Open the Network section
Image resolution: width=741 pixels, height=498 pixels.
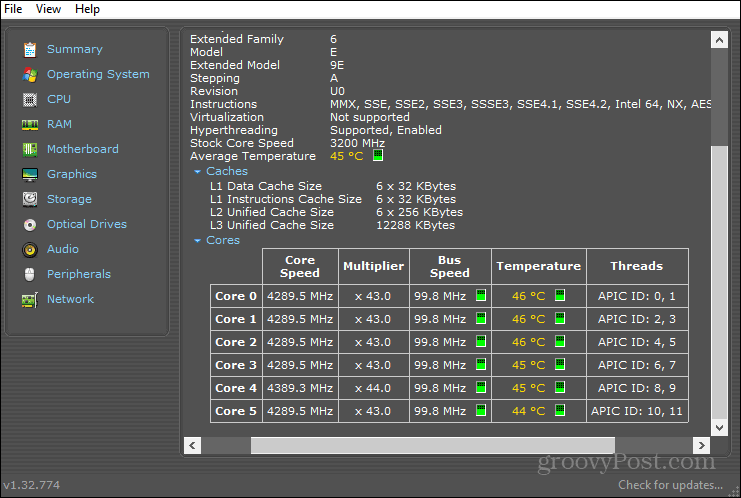click(x=70, y=299)
